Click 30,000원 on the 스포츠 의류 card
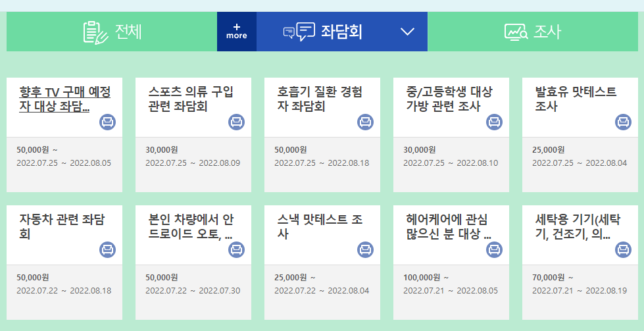 [x=161, y=150]
